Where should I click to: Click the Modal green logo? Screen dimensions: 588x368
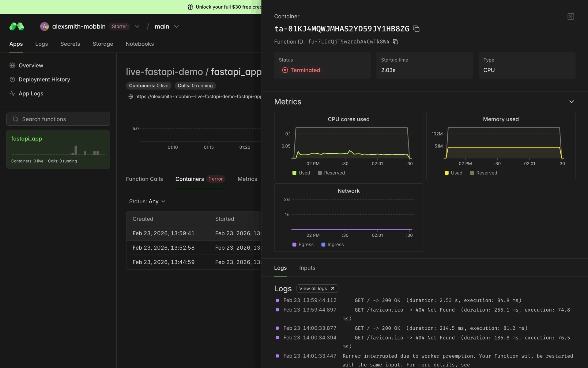pos(17,27)
